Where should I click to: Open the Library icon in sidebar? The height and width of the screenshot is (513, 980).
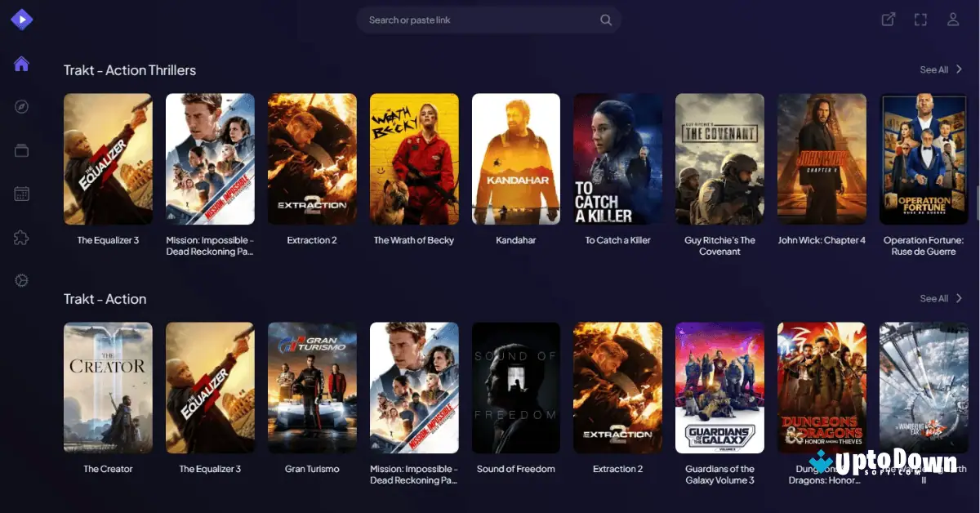21,150
